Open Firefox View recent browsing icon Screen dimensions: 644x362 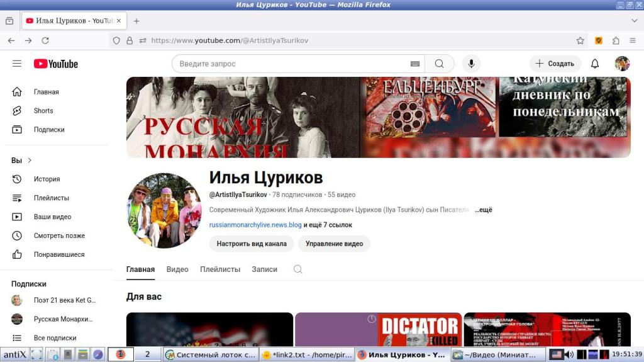pyautogui.click(x=9, y=21)
